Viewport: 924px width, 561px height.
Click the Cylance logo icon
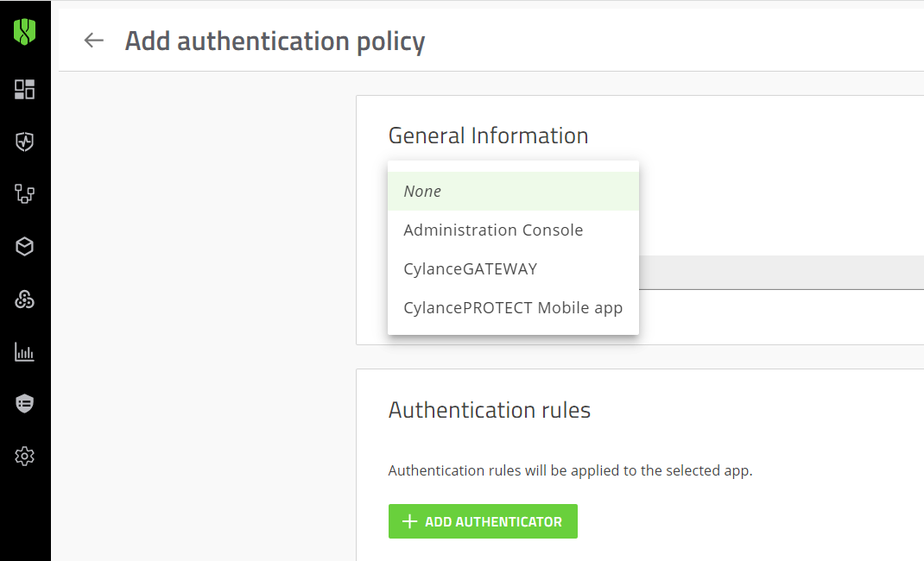pos(25,31)
